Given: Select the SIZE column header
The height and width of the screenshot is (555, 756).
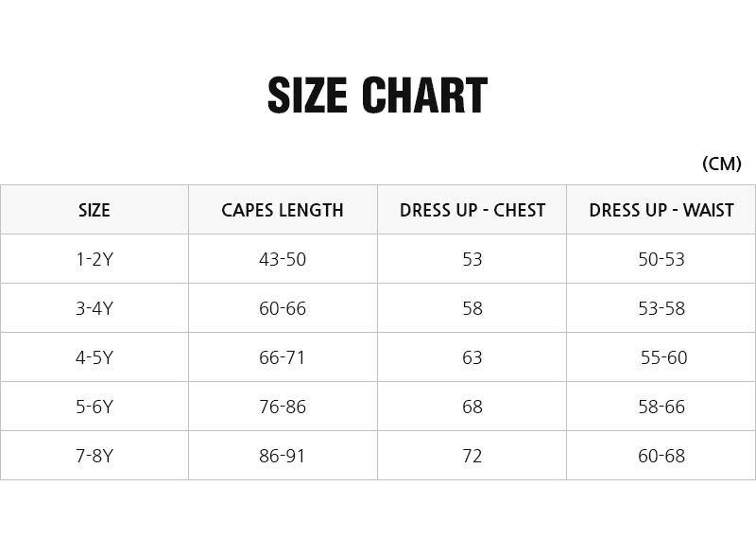Looking at the screenshot, I should coord(94,210).
